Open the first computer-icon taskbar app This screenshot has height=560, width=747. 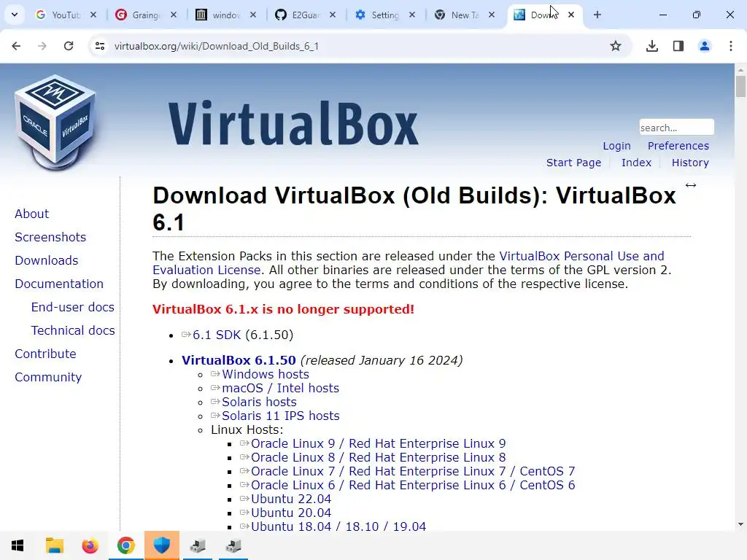(x=198, y=545)
